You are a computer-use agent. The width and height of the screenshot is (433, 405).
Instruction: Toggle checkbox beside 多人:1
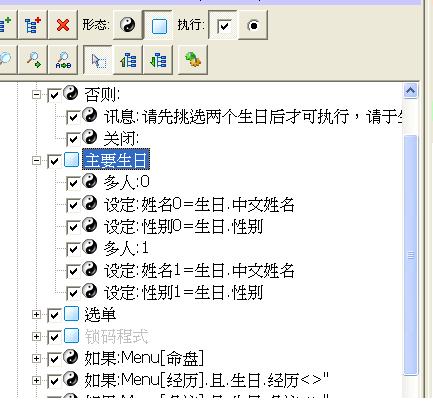coord(73,249)
